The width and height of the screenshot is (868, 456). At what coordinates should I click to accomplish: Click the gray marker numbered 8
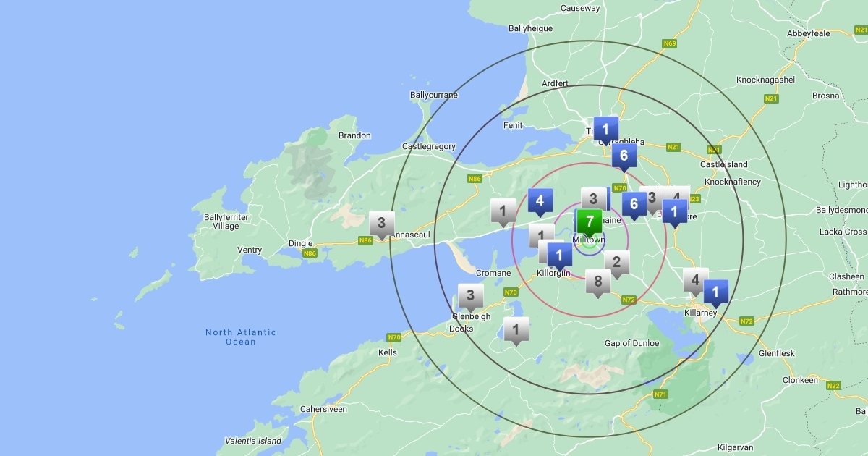pyautogui.click(x=597, y=282)
